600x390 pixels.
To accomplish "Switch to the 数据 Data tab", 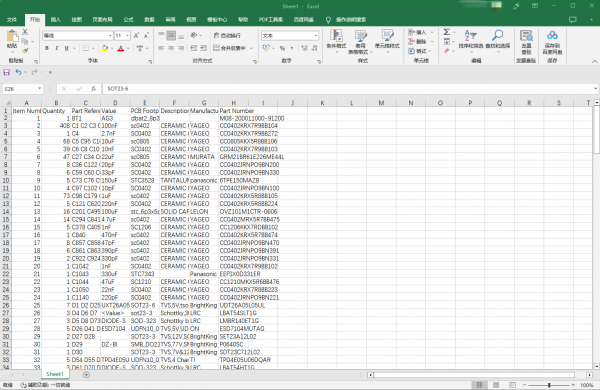I will (x=149, y=20).
